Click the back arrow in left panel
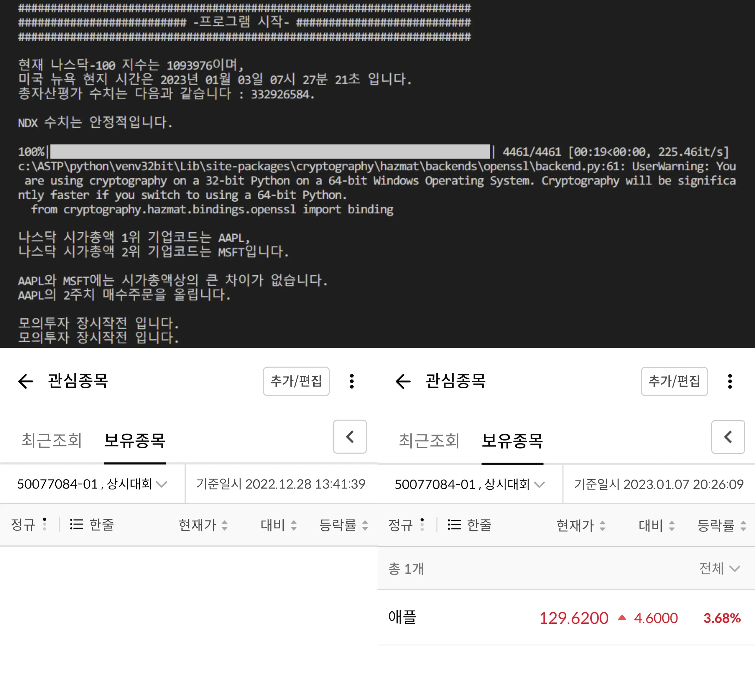This screenshot has width=755, height=700. [26, 381]
